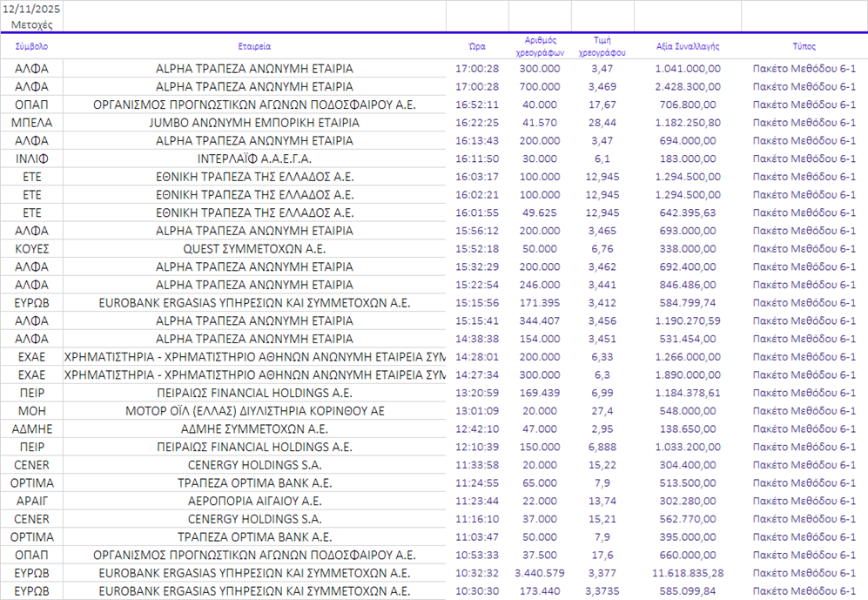
Task: Select ΜΟΤΟΡ ΟΪΛ (ΕΛΛΑΣ) company cell
Action: [254, 411]
